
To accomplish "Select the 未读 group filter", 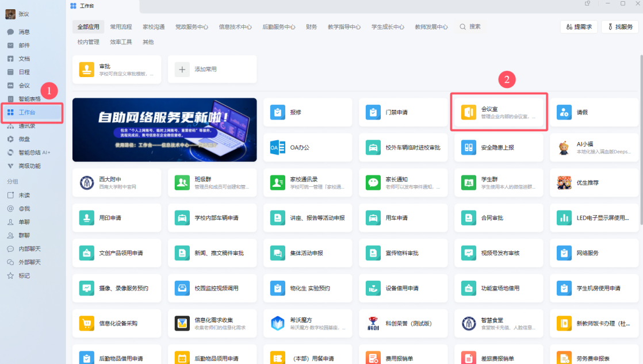I will pos(24,195).
